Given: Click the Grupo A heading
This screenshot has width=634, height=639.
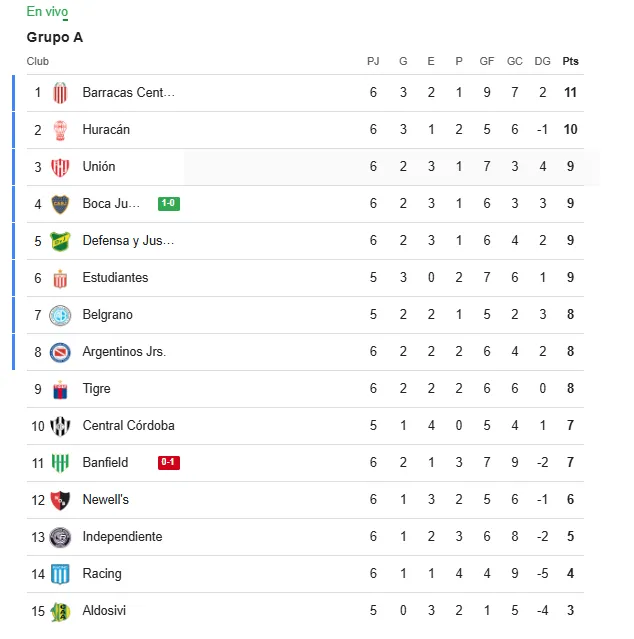Looking at the screenshot, I should point(55,37).
